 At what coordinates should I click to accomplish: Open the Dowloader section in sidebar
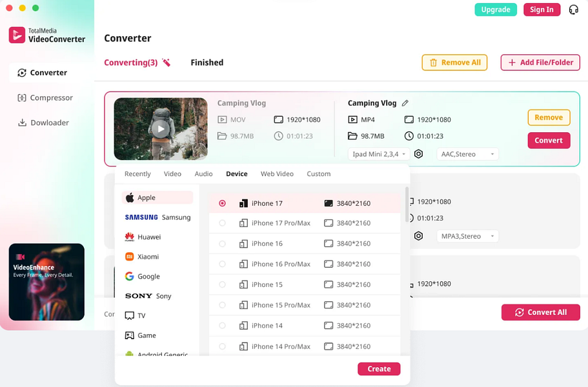click(x=43, y=123)
